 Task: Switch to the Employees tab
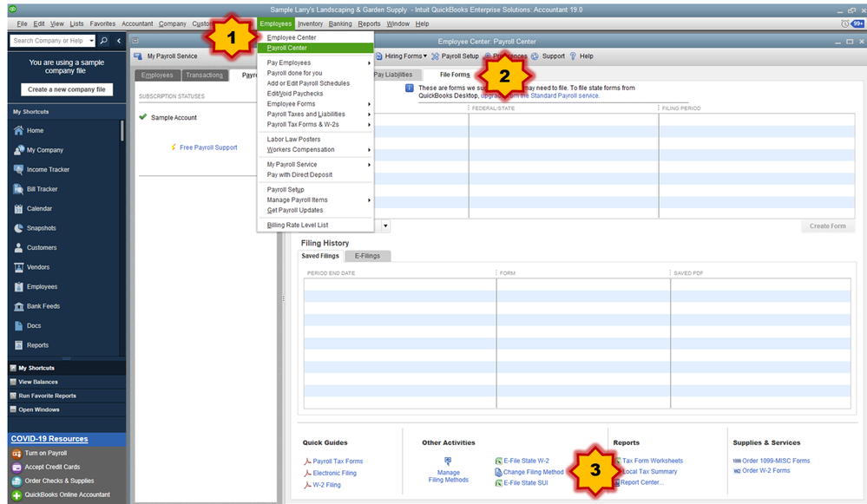157,75
